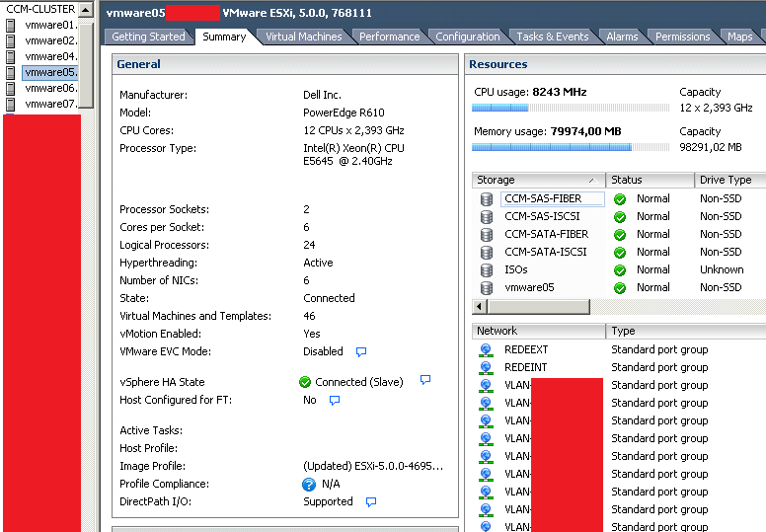Select vmware06 in the inventory tree
Viewport: 766px width, 532px height.
click(x=50, y=88)
